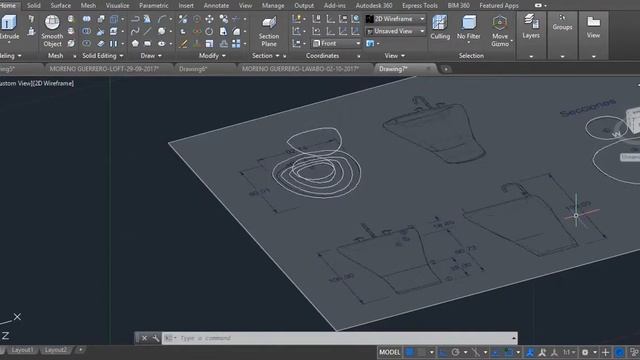Switch to MORENO GUERRERO-LOFT drawing tab

point(104,69)
